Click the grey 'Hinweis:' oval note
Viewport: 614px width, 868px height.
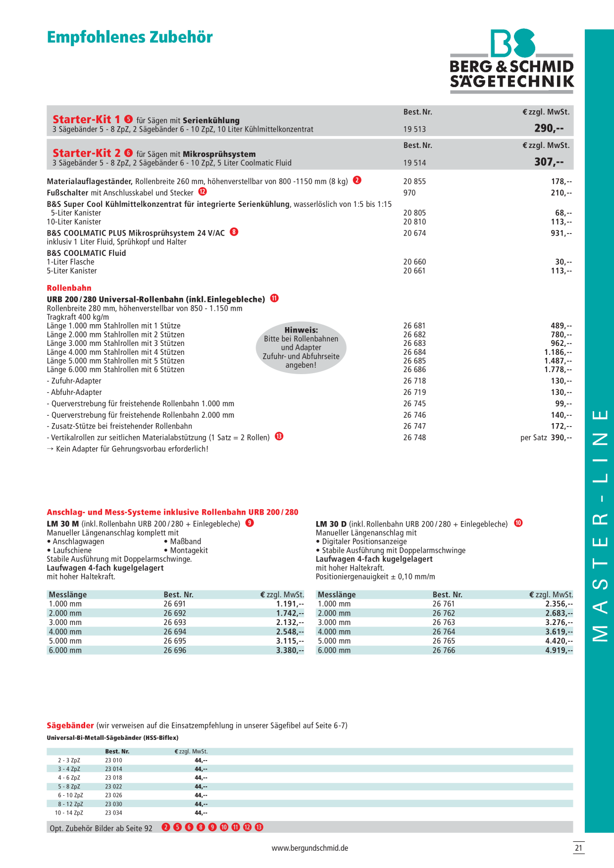[301, 347]
